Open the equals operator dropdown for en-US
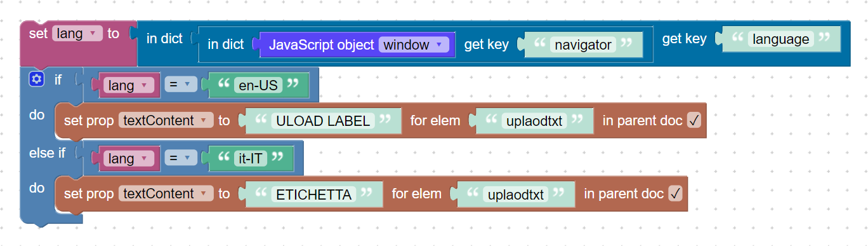This screenshot has height=246, width=868. coord(178,85)
